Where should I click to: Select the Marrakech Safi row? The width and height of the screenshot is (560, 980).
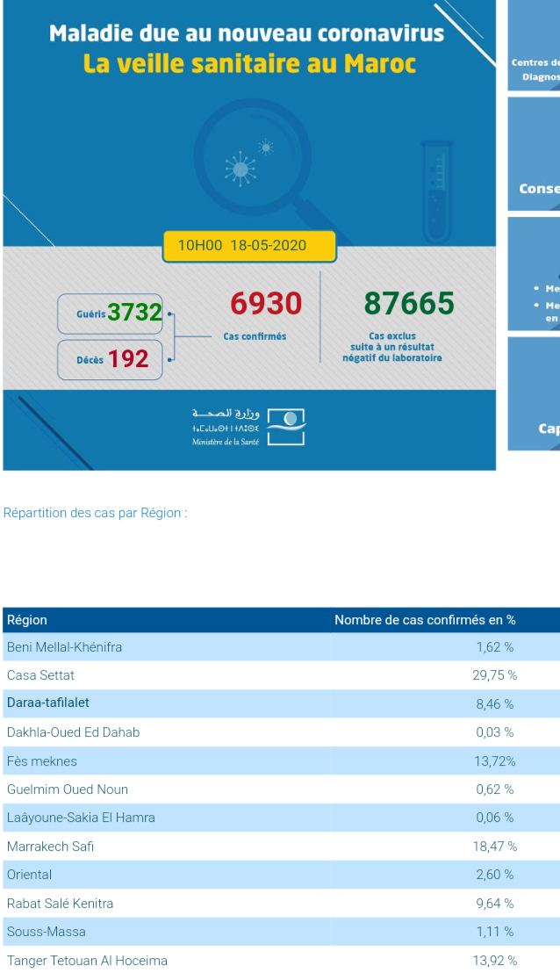coord(281,847)
